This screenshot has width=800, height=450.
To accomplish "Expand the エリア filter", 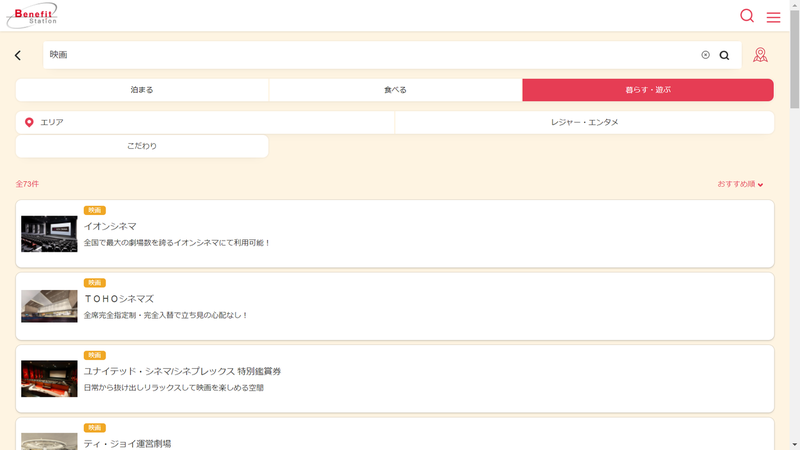I will pos(205,122).
